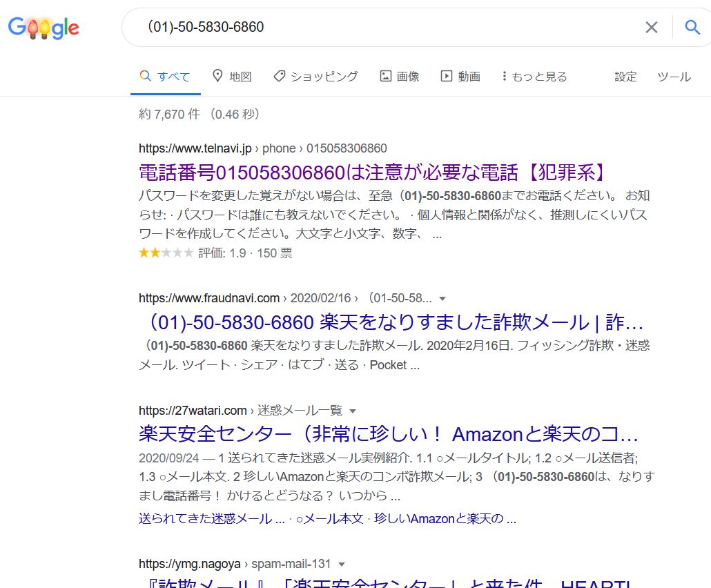Click the Google logo

coord(43,28)
